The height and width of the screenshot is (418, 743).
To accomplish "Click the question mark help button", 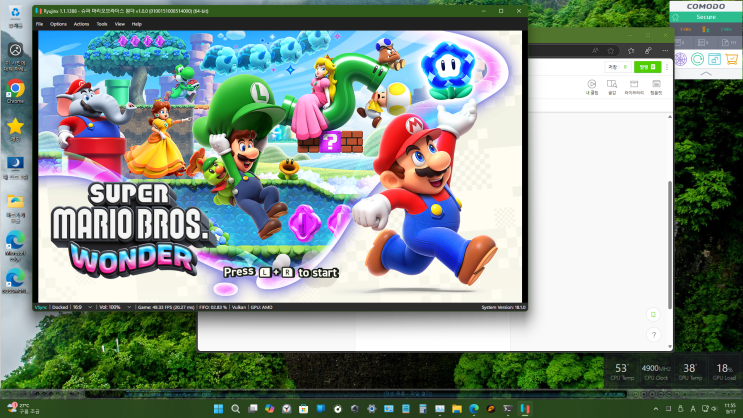I will click(x=653, y=335).
